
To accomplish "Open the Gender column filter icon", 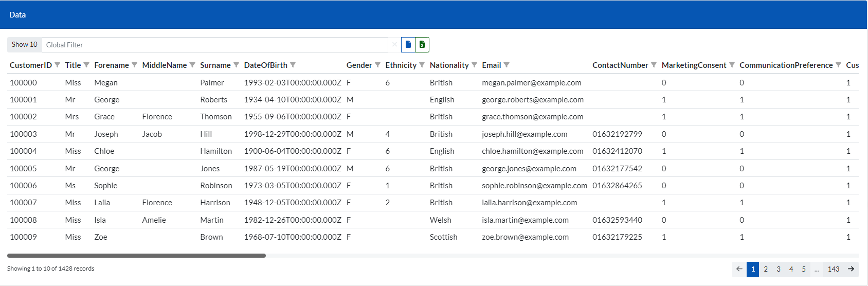I will pyautogui.click(x=378, y=65).
